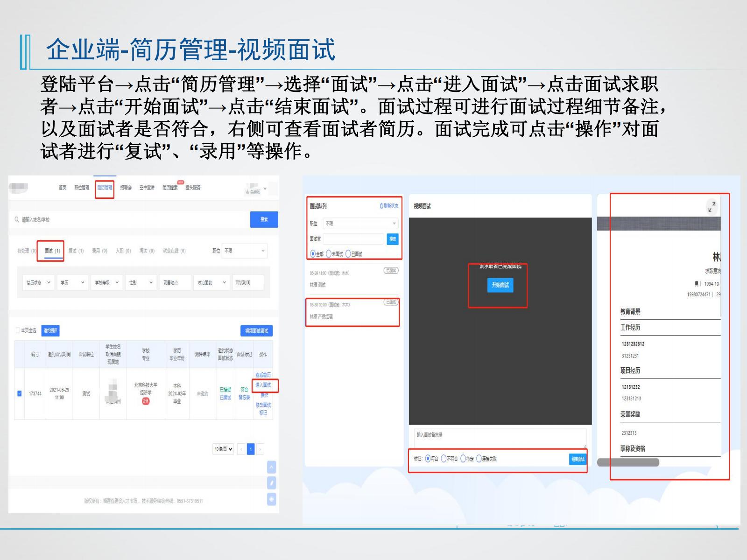
Task: Open the 职位 dropdown in 面试队列 panel
Action: tap(360, 224)
